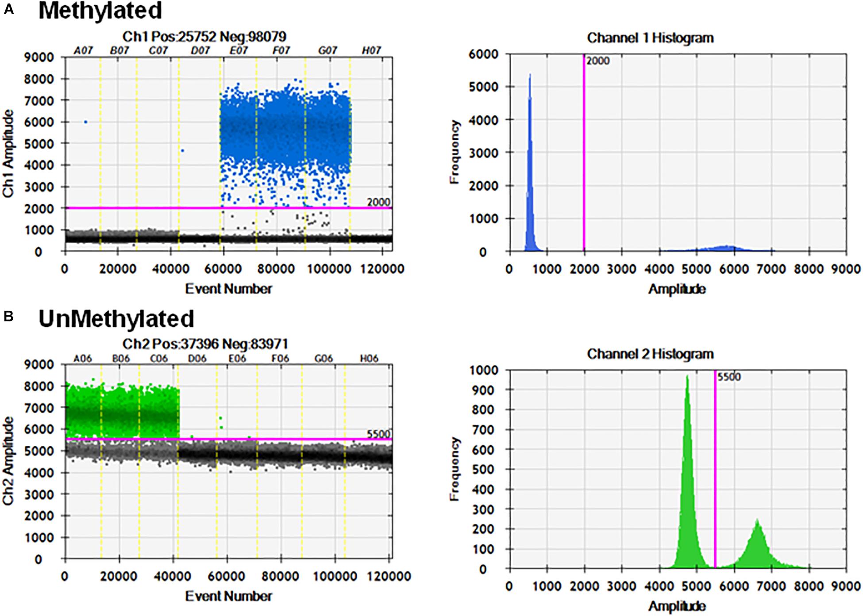Viewport: 863px width, 616px height.
Task: Click well label B06
Action: pyautogui.click(x=121, y=359)
